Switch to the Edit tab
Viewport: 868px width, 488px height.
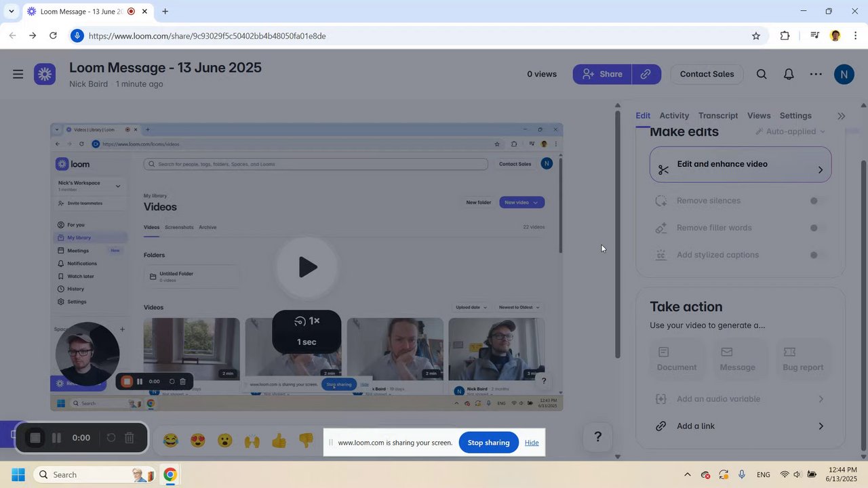tap(643, 116)
